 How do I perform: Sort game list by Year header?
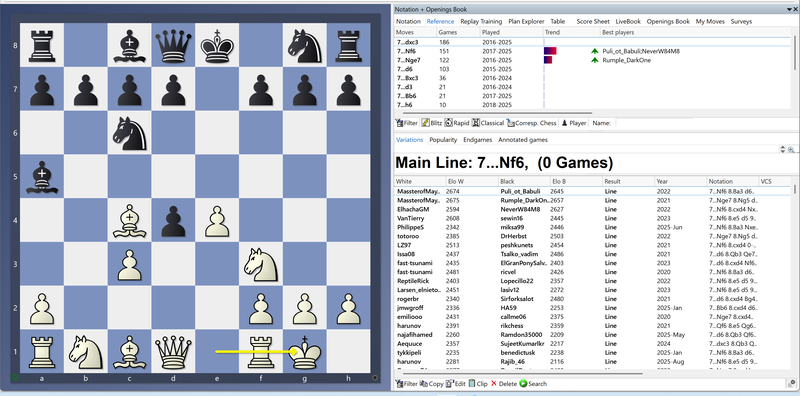pyautogui.click(x=681, y=181)
